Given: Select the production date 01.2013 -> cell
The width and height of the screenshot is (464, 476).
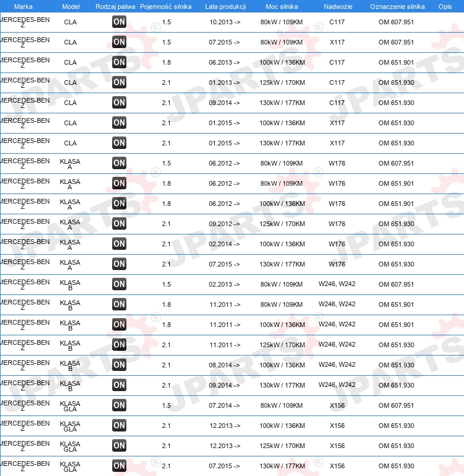Looking at the screenshot, I should click(x=224, y=82).
